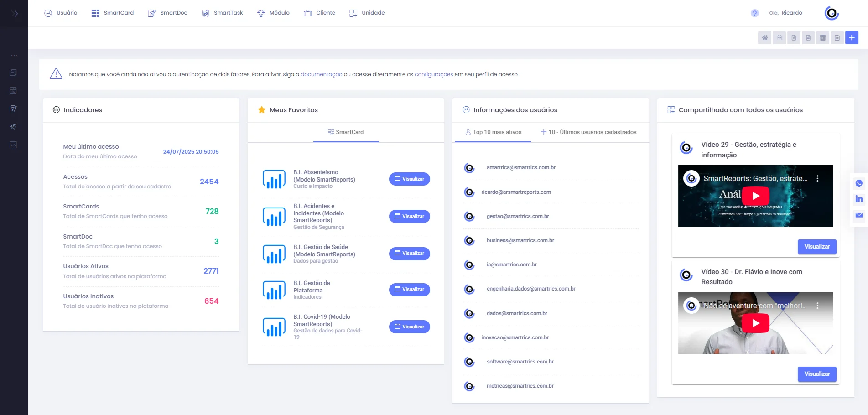The height and width of the screenshot is (415, 868).
Task: Open the configurações link in warning
Action: point(433,74)
